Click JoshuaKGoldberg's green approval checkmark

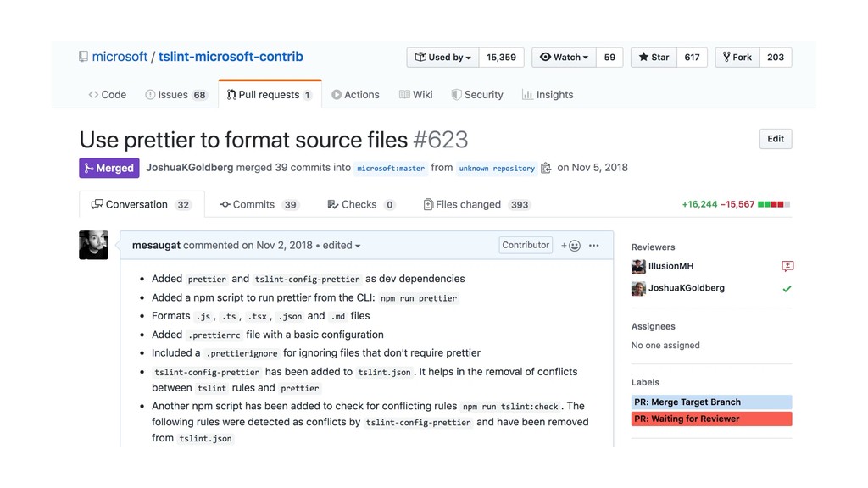tap(787, 288)
